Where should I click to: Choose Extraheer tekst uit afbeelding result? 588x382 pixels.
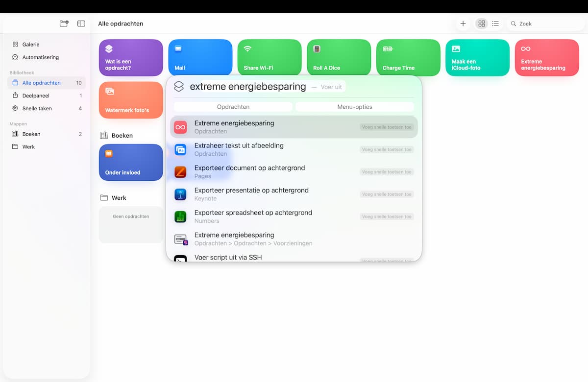tap(294, 149)
